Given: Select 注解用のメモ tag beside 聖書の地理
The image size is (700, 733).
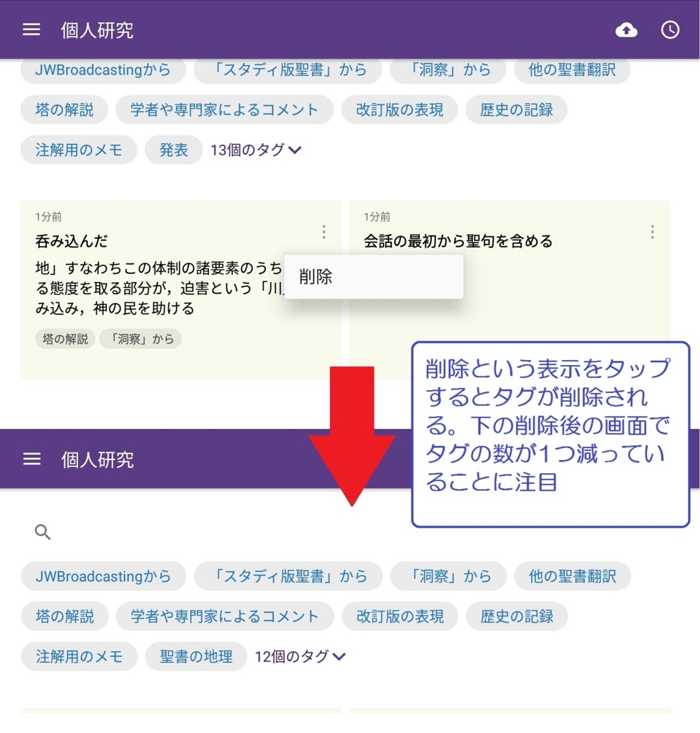Looking at the screenshot, I should click(79, 656).
